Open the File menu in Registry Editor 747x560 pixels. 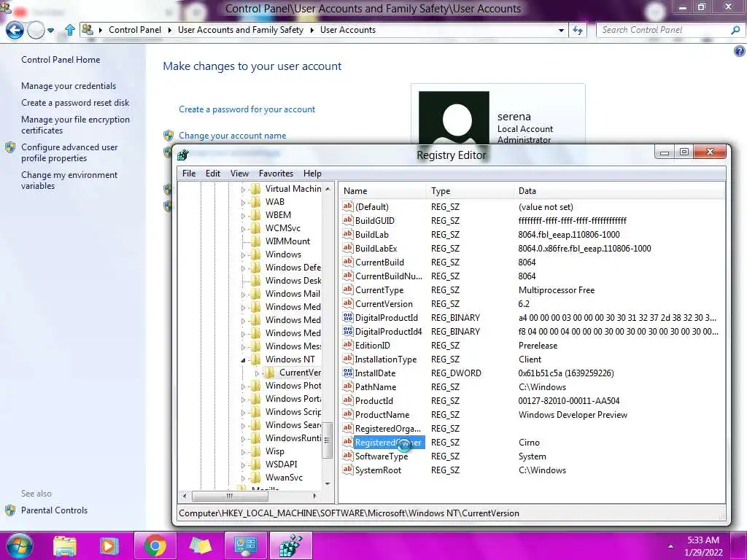pyautogui.click(x=189, y=174)
